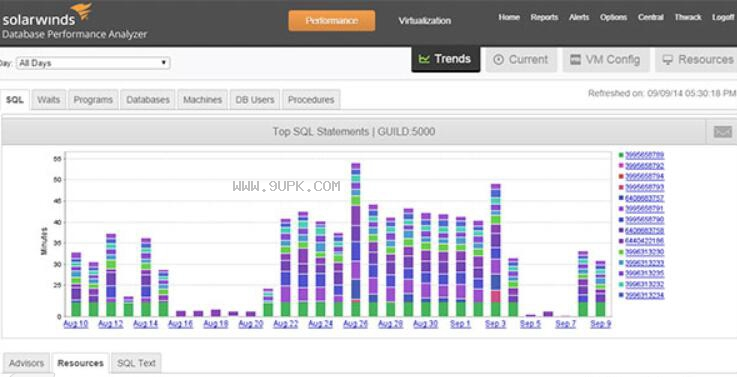Click the Logoff link
737x377 pixels.
[x=723, y=17]
